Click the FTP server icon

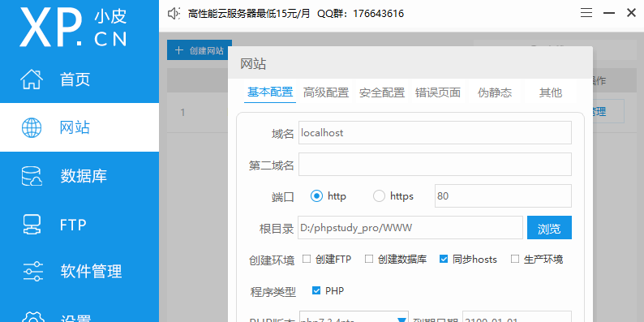point(32,225)
